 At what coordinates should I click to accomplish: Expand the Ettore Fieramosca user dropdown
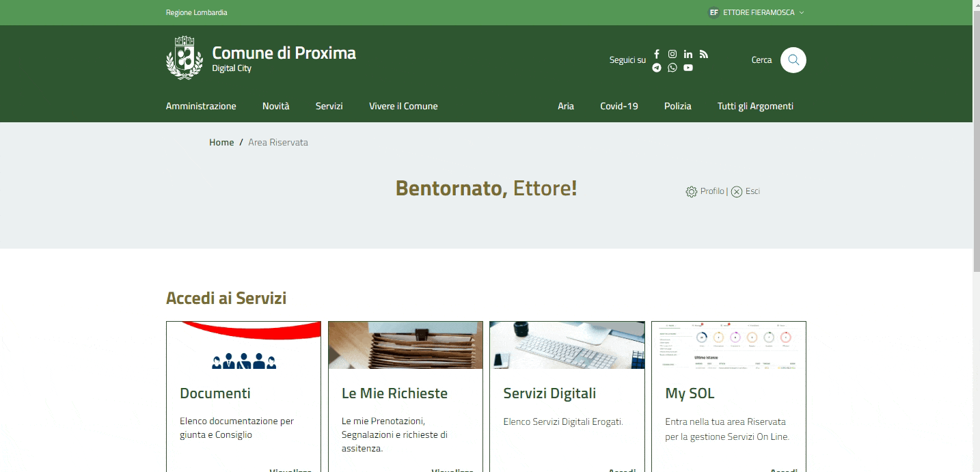click(x=757, y=12)
